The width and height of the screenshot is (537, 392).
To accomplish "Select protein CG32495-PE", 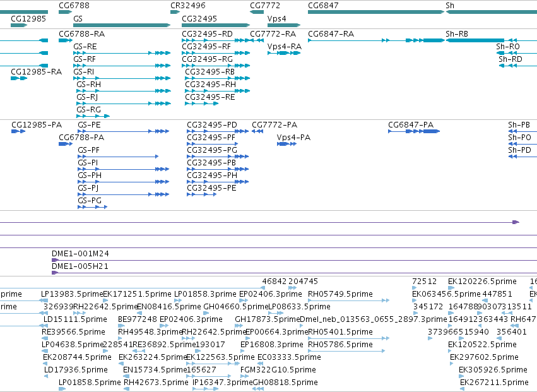I will click(202, 194).
